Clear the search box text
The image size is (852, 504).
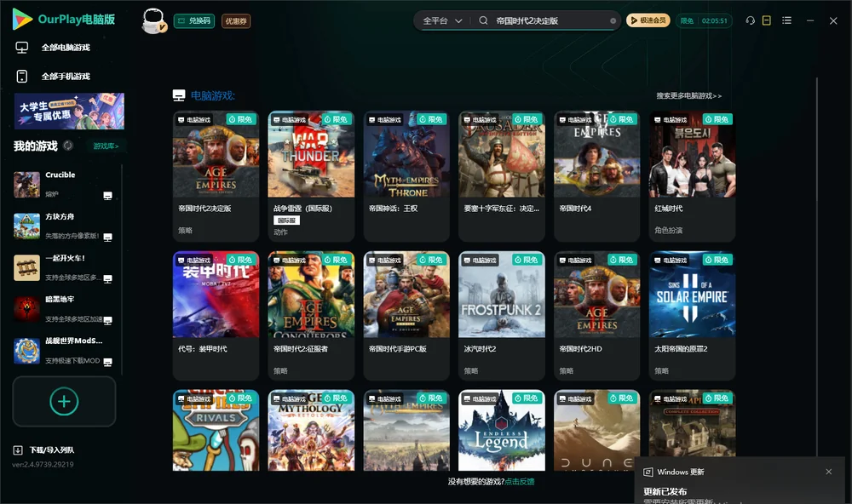coord(613,21)
